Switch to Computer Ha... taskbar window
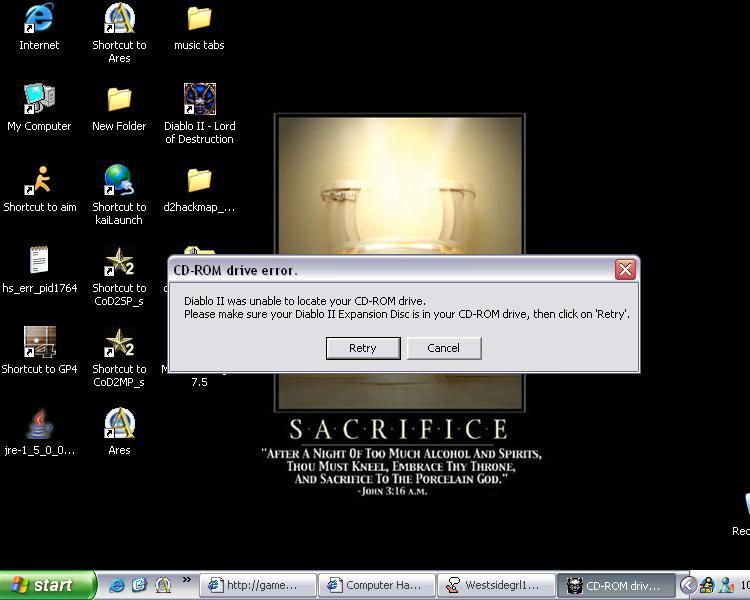This screenshot has height=600, width=750. (377, 585)
